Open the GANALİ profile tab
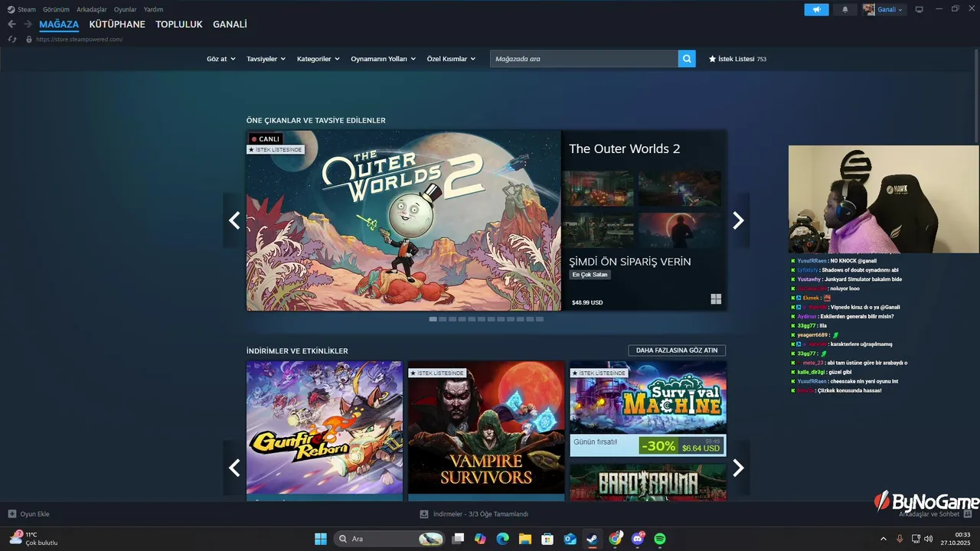This screenshot has height=551, width=980. (x=230, y=24)
